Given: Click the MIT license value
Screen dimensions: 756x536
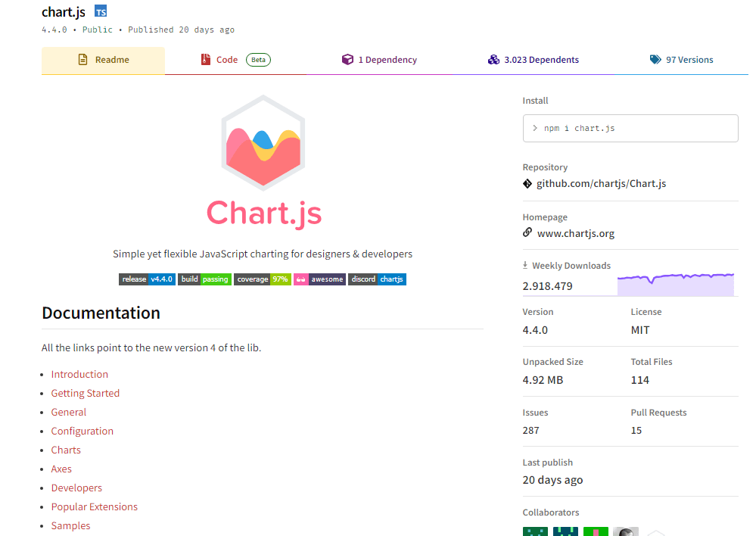Looking at the screenshot, I should click(640, 331).
